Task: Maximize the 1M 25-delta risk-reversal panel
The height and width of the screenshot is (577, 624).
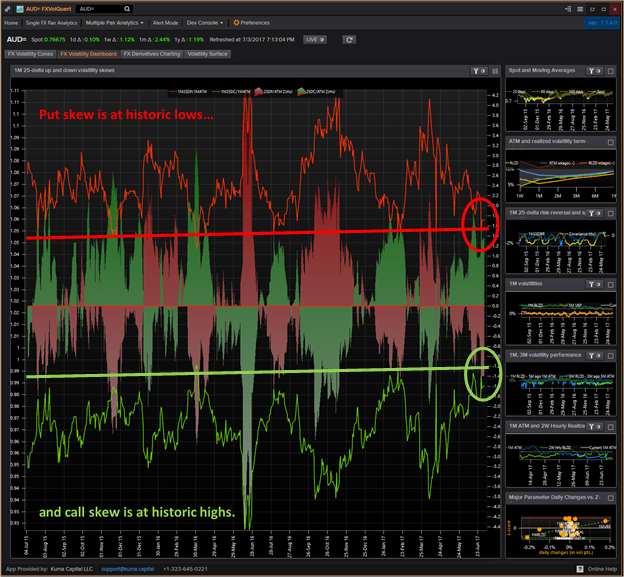Action: coord(610,213)
